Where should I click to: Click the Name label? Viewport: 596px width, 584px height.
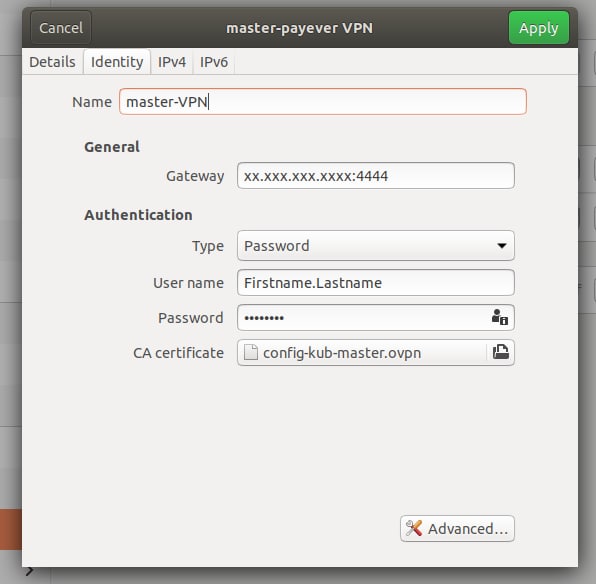92,102
